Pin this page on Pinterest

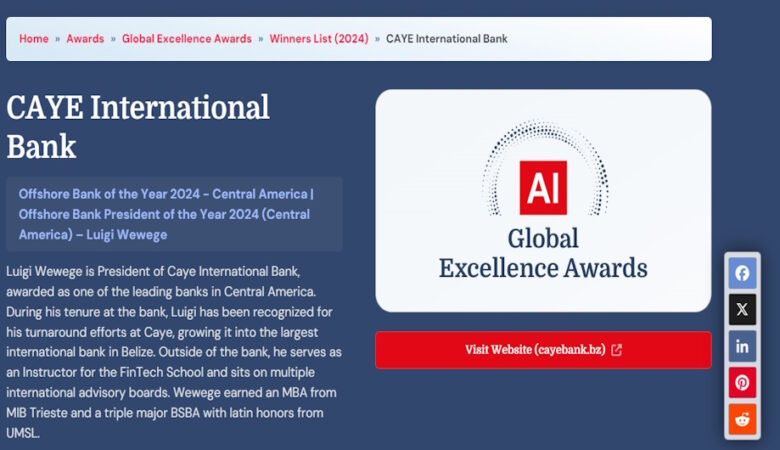coord(742,382)
